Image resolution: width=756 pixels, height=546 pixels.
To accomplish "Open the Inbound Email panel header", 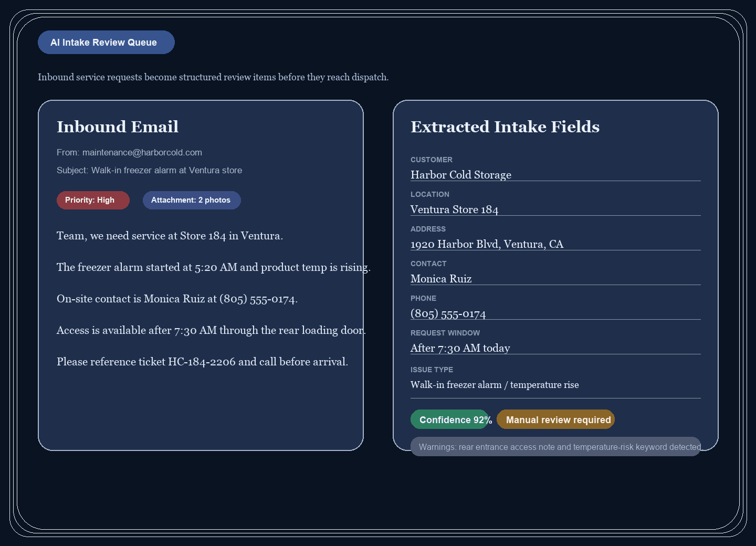I will click(x=118, y=127).
